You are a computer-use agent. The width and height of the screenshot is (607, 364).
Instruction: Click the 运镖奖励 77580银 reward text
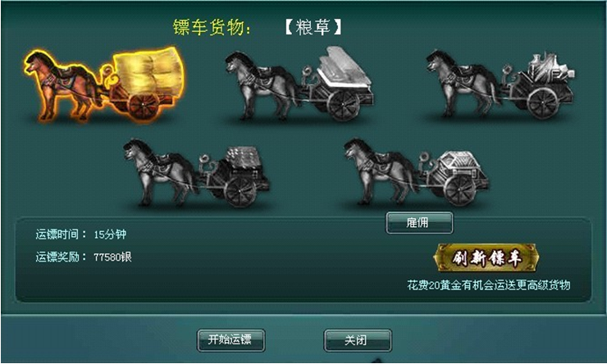84,257
